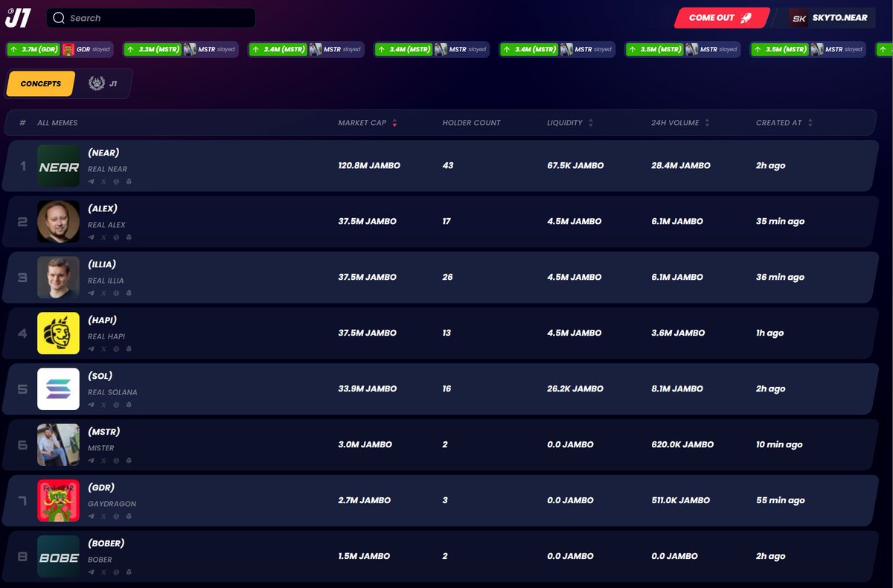
Task: Open the X link for REAL ILLIA
Action: tap(103, 293)
